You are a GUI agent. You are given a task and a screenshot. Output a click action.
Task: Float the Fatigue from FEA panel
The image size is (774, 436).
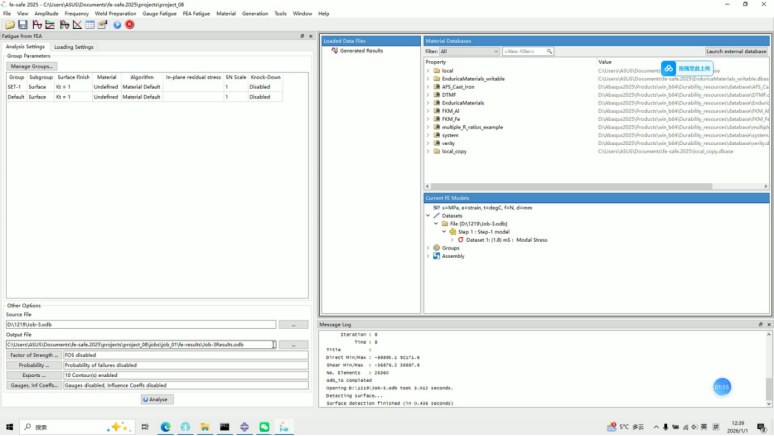click(302, 36)
